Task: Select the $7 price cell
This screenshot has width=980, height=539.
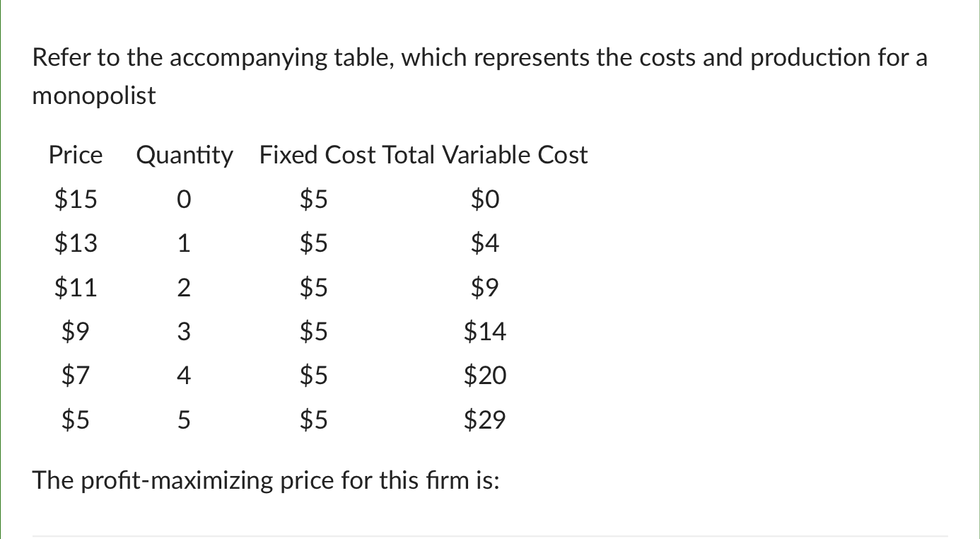Action: point(76,376)
